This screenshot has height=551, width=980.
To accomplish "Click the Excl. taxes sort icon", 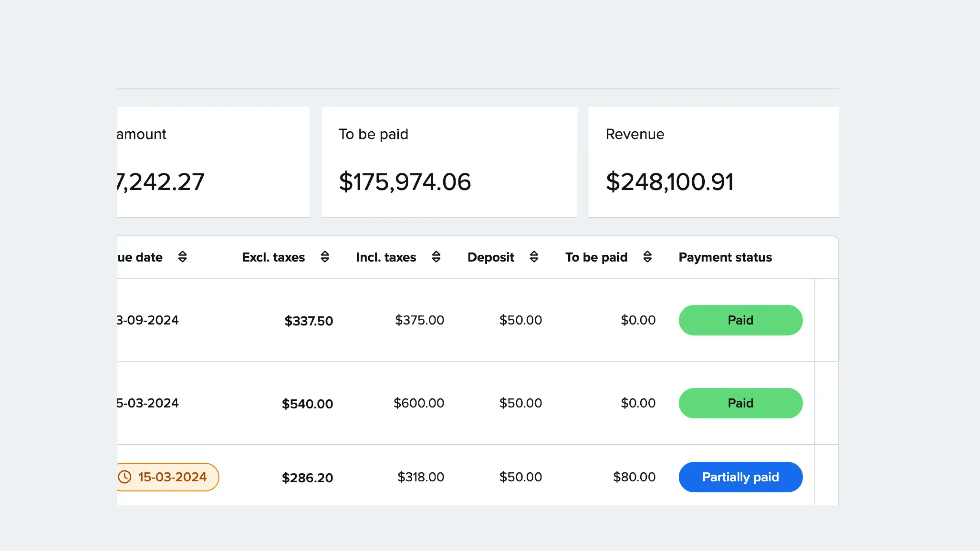I will [325, 257].
